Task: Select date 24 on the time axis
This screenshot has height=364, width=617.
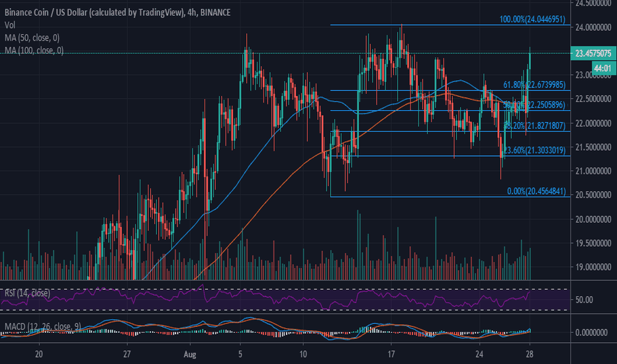Action: [479, 354]
